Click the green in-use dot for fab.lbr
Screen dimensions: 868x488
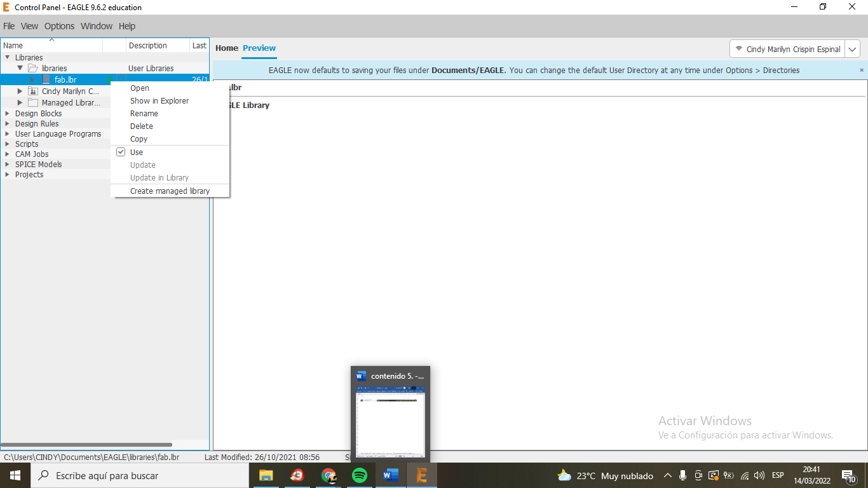(109, 80)
